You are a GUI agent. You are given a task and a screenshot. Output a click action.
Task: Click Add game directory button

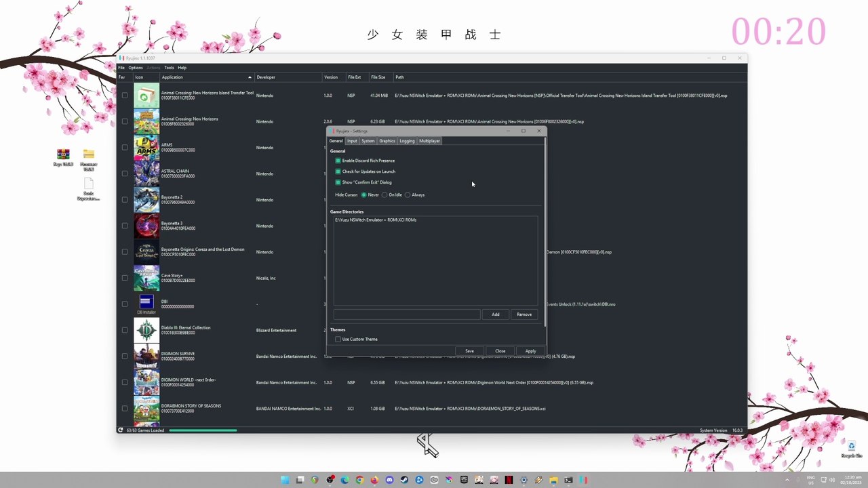click(x=496, y=314)
